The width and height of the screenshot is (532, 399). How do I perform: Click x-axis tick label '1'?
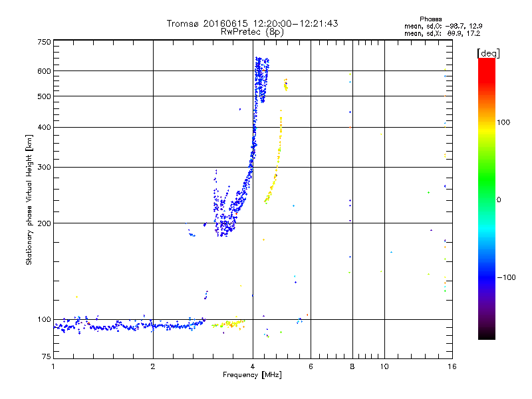tap(53, 366)
